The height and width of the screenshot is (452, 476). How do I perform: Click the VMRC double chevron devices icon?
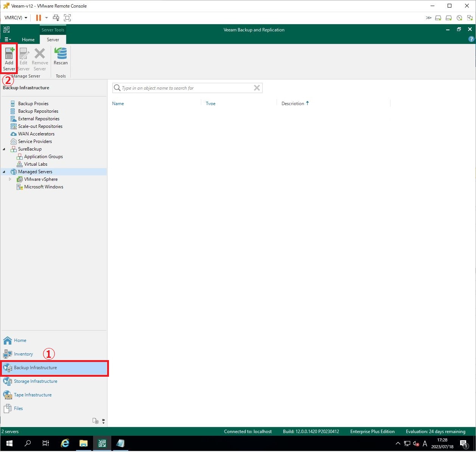428,18
